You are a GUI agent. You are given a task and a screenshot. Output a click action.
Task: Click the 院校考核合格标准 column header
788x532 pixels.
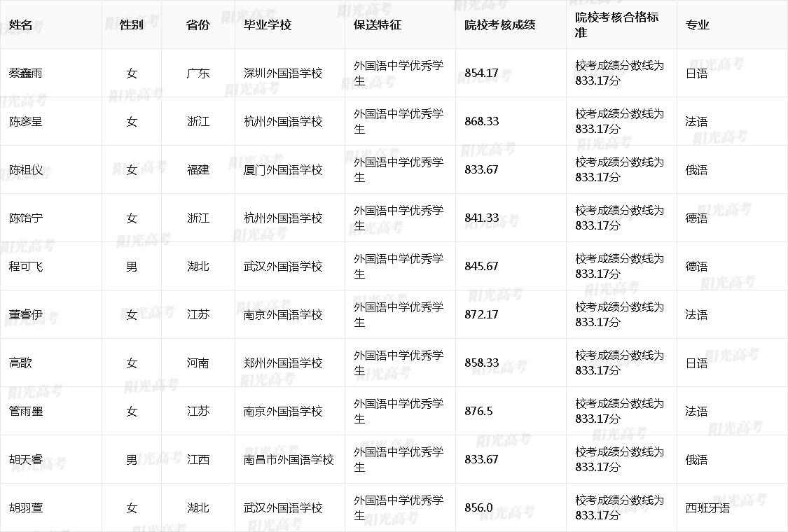(x=617, y=24)
